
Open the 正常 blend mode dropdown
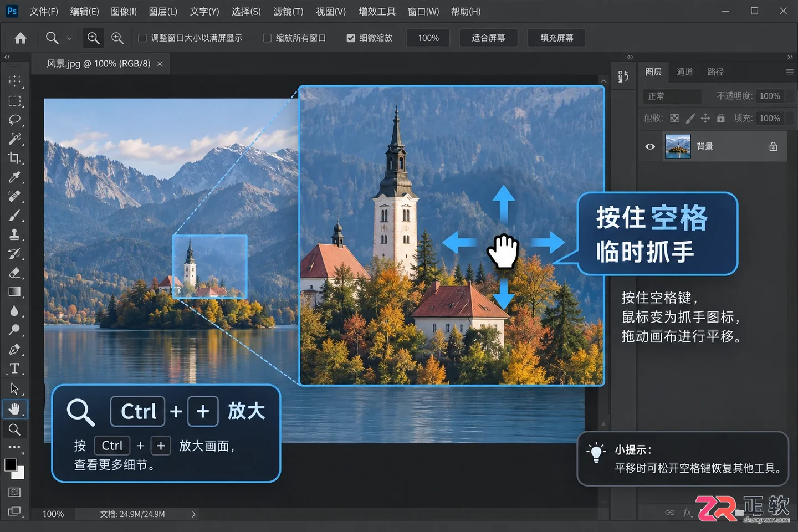coord(672,96)
